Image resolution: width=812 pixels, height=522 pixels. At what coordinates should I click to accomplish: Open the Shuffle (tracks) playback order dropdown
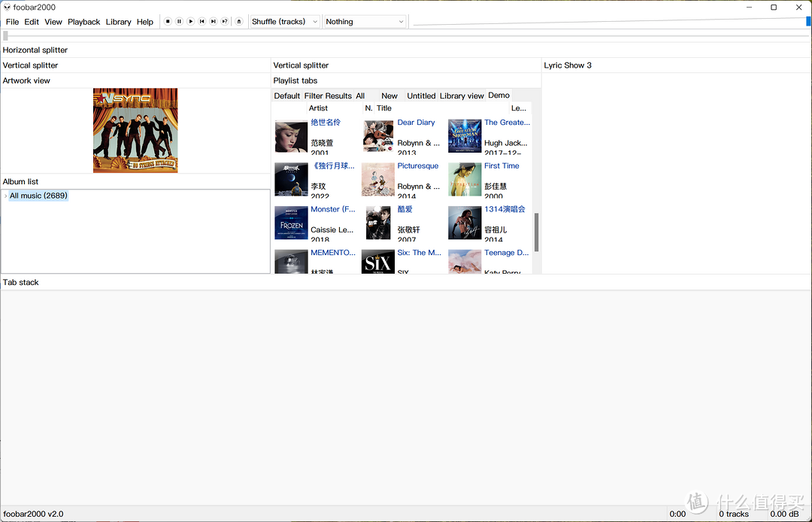pyautogui.click(x=285, y=22)
